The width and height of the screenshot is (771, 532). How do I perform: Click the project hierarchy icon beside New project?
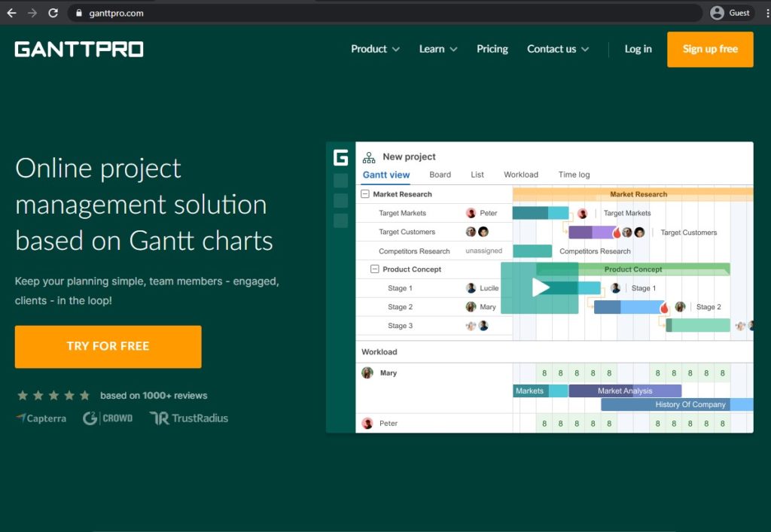368,157
